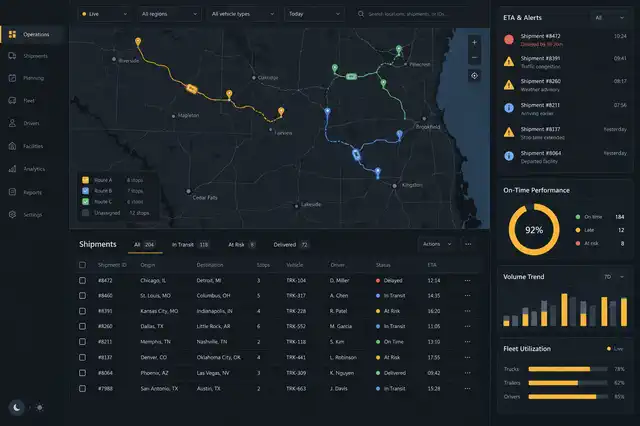
Task: Click the info icon for Shipment #8064
Action: pos(509,156)
